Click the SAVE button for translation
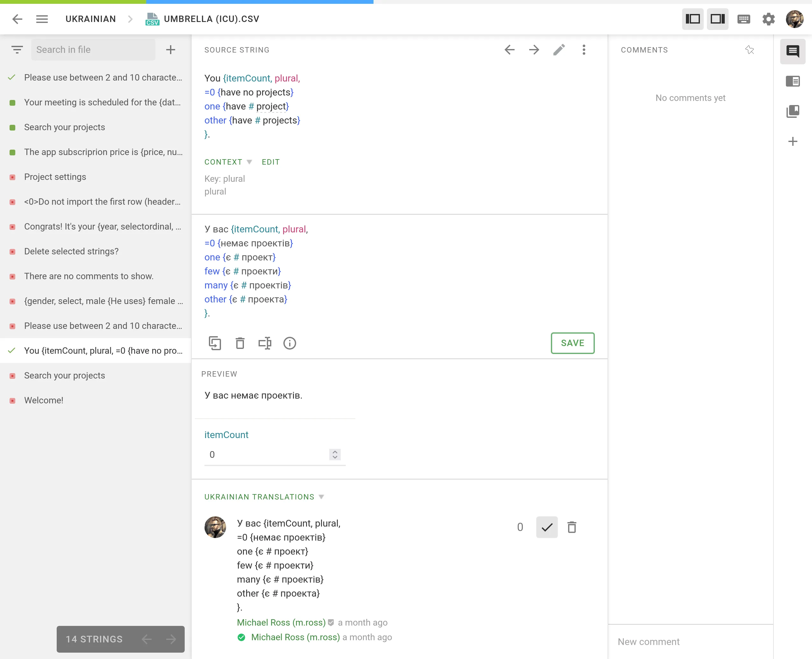This screenshot has width=812, height=659. pyautogui.click(x=573, y=343)
